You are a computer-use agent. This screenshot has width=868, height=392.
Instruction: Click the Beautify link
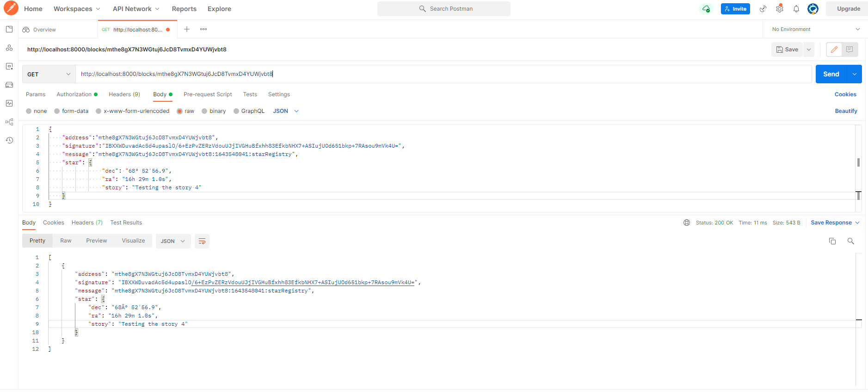[846, 111]
